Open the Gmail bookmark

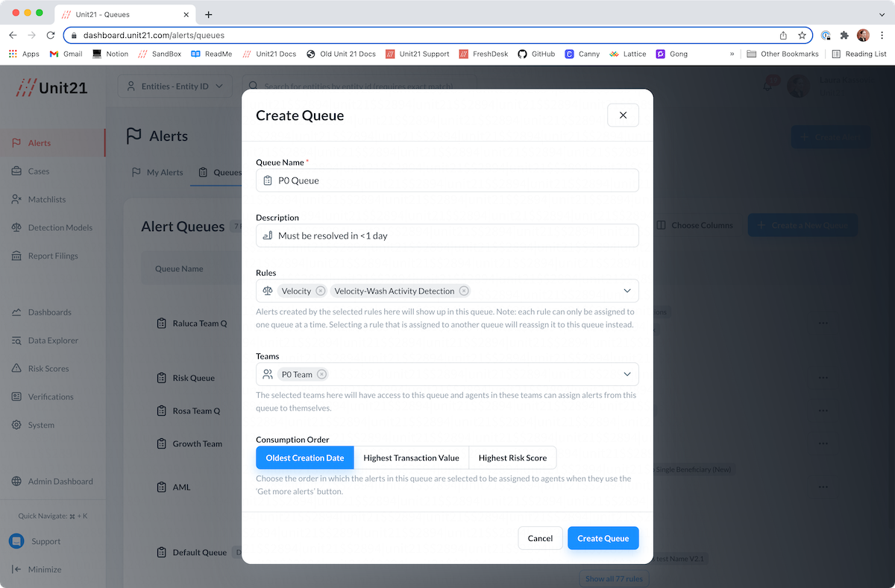(x=66, y=54)
